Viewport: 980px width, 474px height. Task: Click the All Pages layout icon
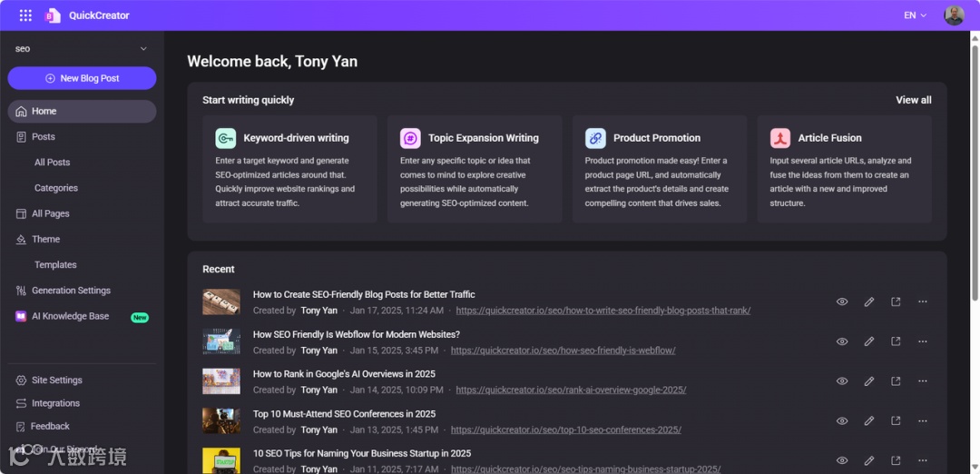coord(21,214)
